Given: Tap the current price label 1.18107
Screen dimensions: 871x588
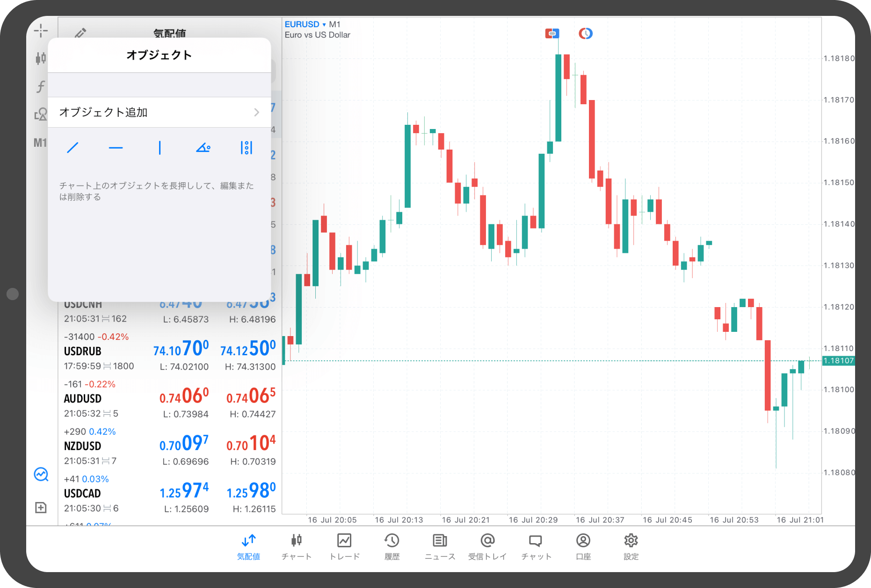Looking at the screenshot, I should (x=838, y=361).
